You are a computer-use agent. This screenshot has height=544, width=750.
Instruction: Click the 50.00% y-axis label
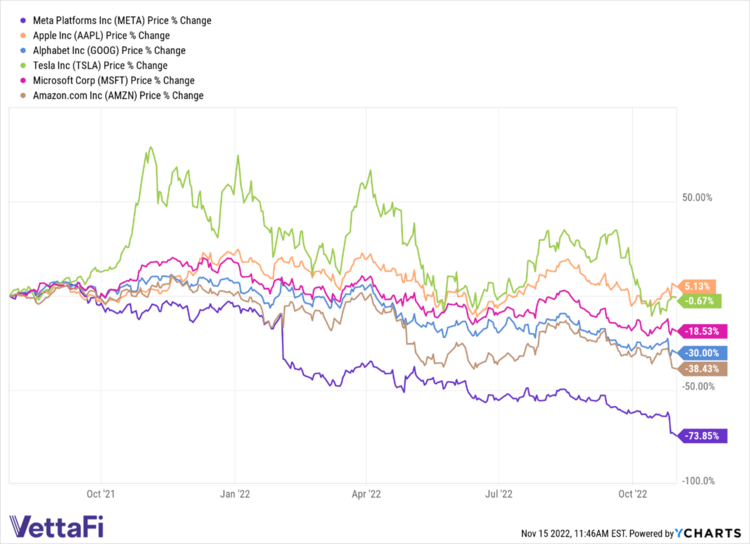point(699,198)
